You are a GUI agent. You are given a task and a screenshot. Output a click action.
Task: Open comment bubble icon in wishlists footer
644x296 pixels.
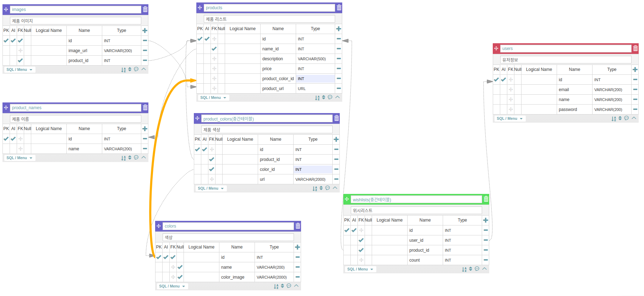point(477,269)
